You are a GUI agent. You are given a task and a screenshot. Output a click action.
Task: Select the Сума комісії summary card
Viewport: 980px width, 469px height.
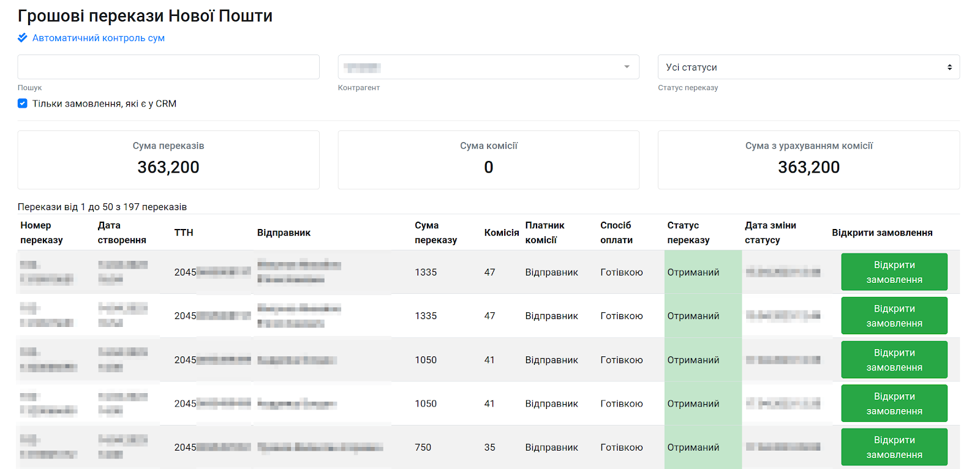tap(489, 160)
